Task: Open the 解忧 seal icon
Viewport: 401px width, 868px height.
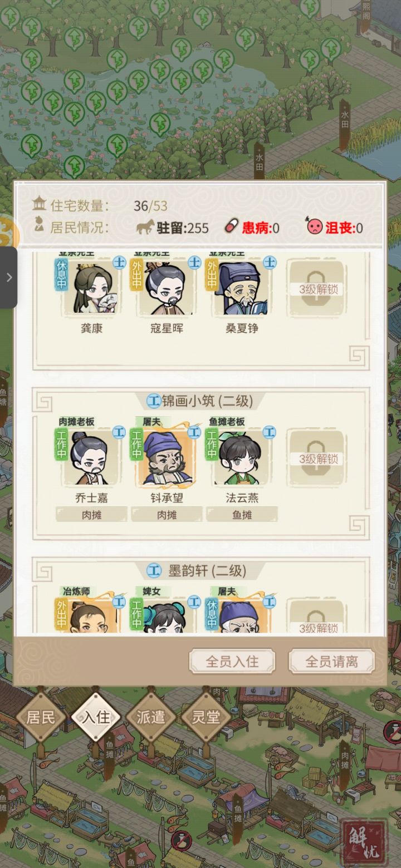Action: tap(365, 839)
